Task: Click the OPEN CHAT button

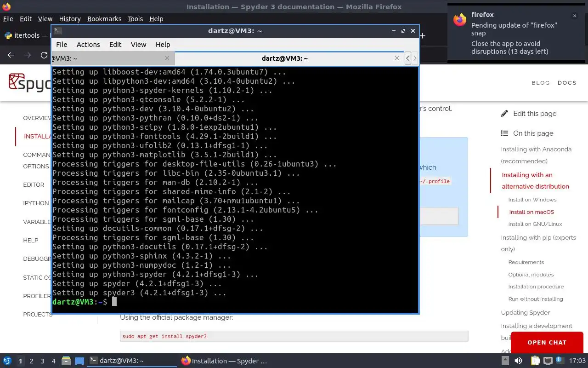Action: 547,342
